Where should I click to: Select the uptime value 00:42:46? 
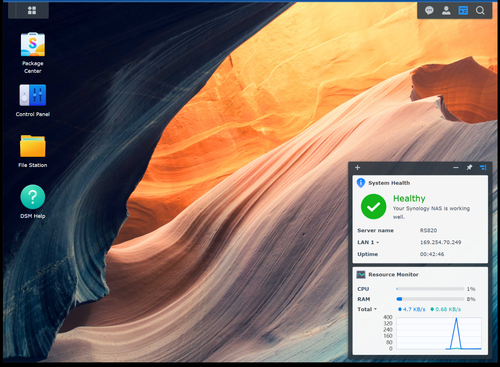tap(432, 254)
